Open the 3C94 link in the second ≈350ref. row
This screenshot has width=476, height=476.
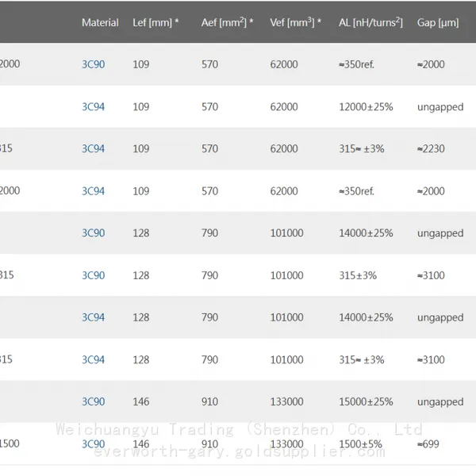point(93,191)
